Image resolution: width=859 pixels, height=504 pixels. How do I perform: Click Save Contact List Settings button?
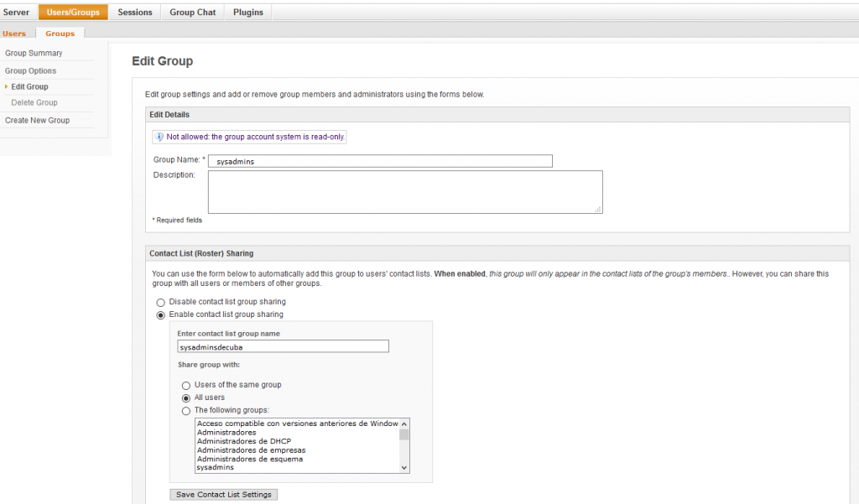(x=223, y=494)
